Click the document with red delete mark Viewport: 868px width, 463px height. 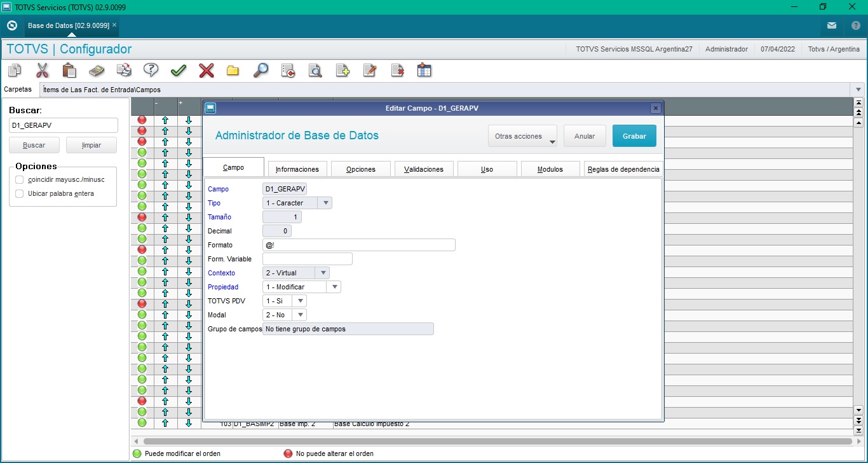point(397,70)
